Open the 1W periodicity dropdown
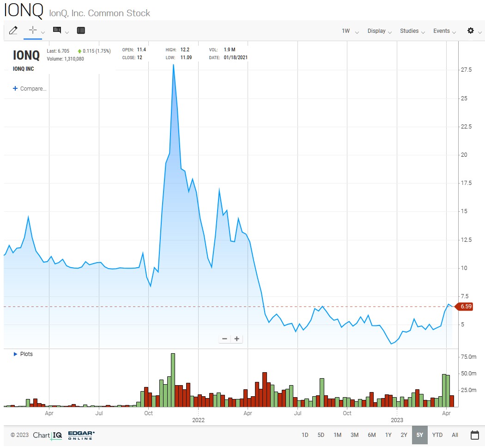The height and width of the screenshot is (448, 485). point(350,31)
